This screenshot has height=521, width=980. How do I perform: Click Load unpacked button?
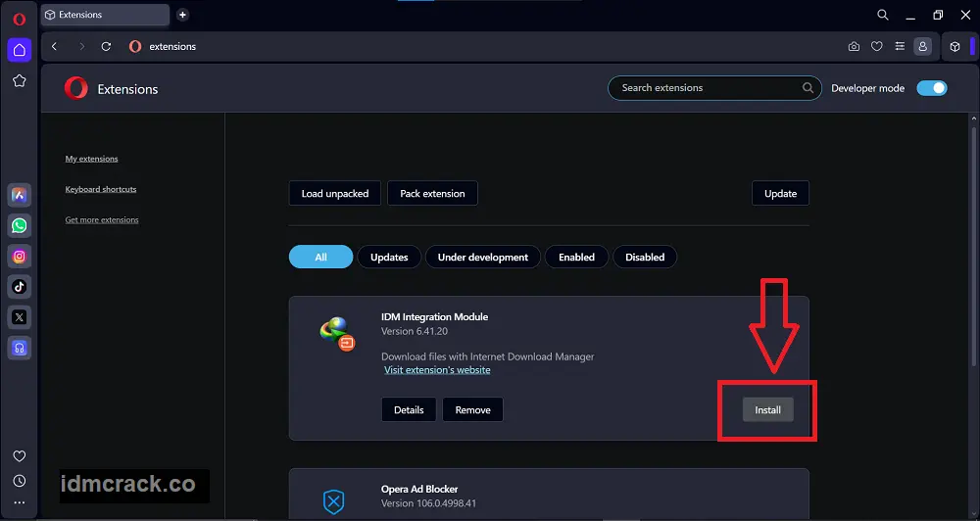(335, 193)
